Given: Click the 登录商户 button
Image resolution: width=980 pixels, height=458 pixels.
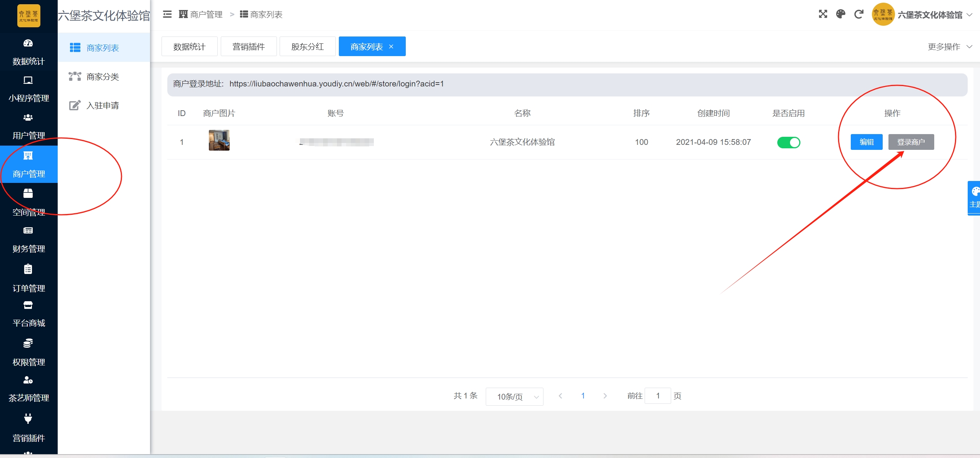Looking at the screenshot, I should click(911, 142).
